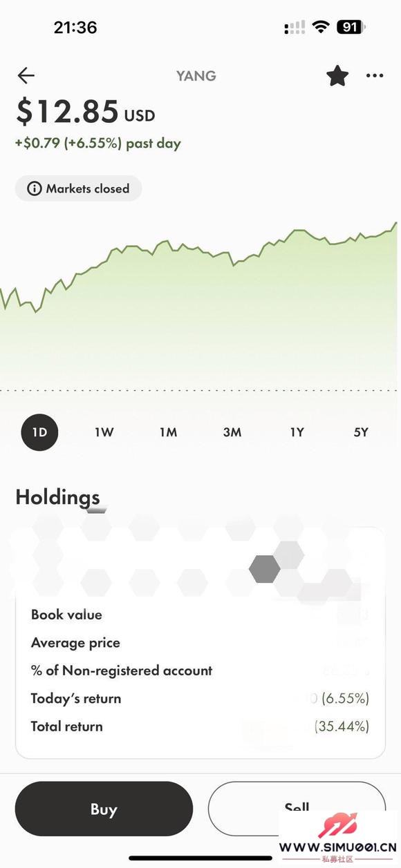Tap the battery indicator showing 91

click(351, 28)
